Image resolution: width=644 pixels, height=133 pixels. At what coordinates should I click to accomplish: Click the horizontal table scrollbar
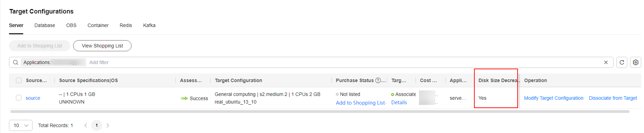tap(320, 112)
